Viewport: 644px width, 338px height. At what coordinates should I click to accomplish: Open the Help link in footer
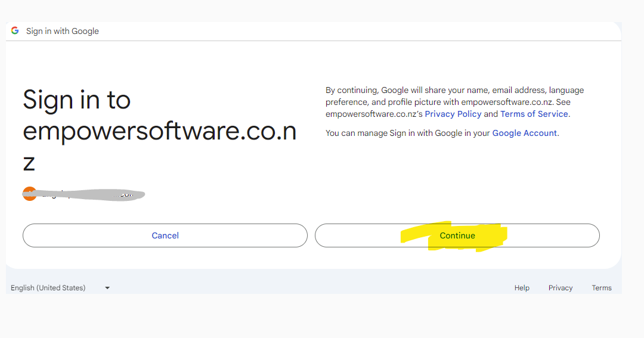coord(522,288)
